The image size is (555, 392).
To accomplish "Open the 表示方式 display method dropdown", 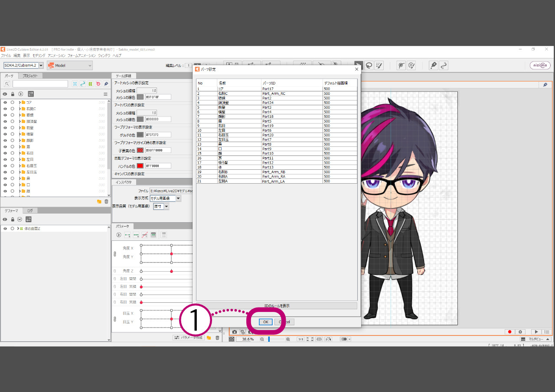I will [178, 198].
